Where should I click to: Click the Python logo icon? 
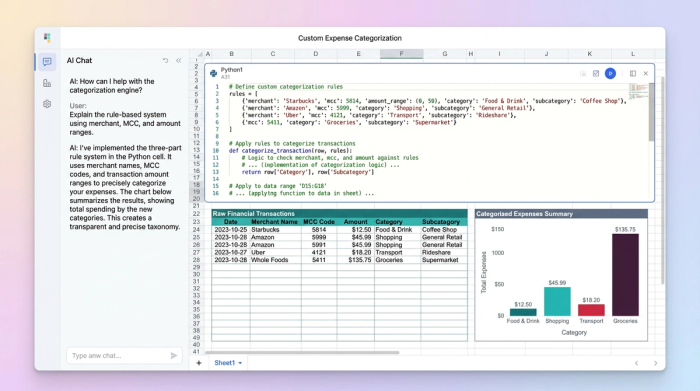pyautogui.click(x=213, y=73)
